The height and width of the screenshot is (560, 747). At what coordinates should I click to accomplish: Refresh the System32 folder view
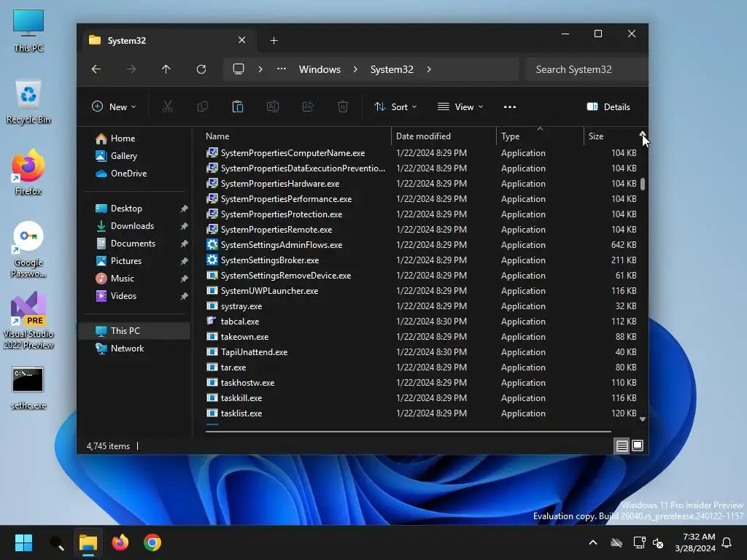coord(201,69)
